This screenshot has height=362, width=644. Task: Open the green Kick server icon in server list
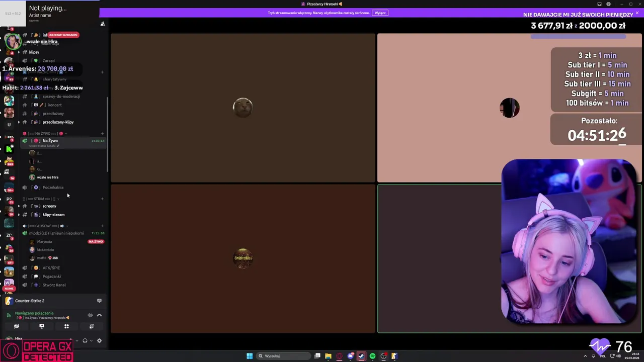pyautogui.click(x=9, y=149)
